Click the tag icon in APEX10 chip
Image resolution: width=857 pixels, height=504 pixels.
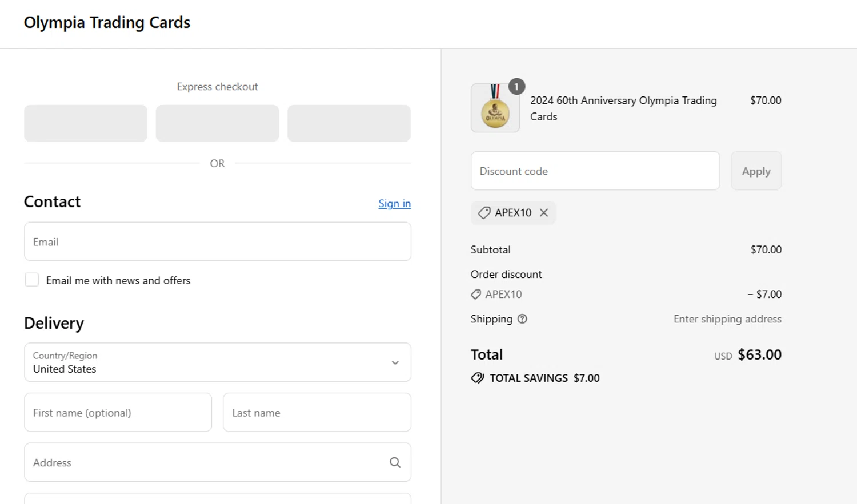coord(484,213)
